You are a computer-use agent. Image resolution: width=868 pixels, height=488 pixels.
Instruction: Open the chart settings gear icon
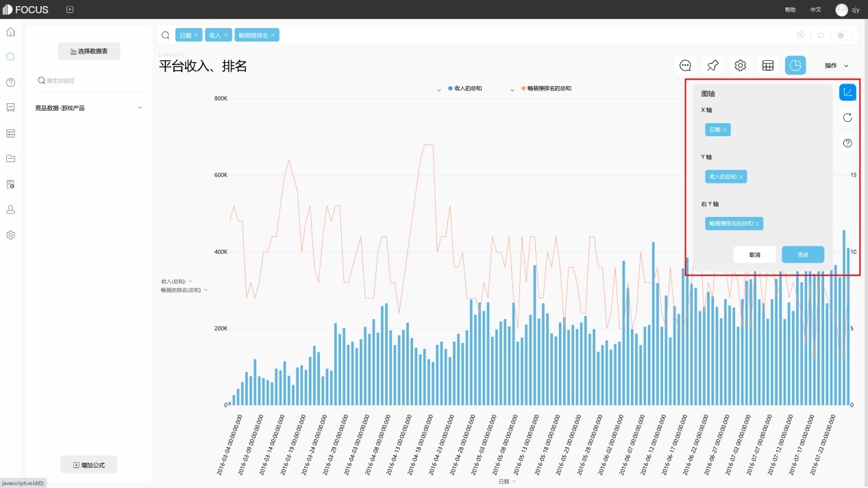coord(741,65)
